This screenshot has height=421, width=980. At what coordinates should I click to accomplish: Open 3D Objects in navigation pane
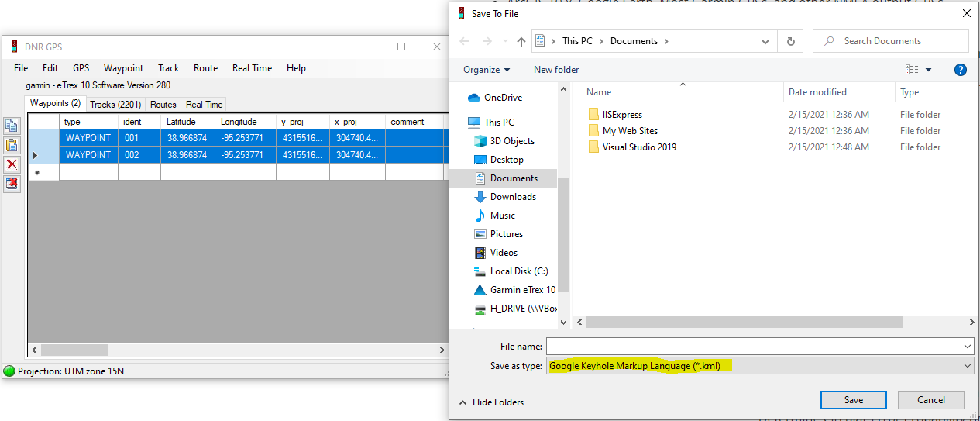pos(504,141)
